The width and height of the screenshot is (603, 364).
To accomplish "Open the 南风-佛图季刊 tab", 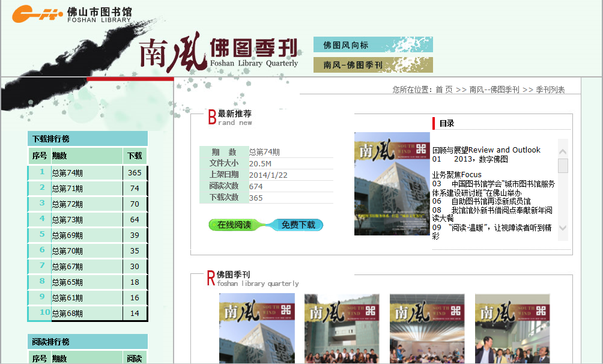I will pos(373,65).
